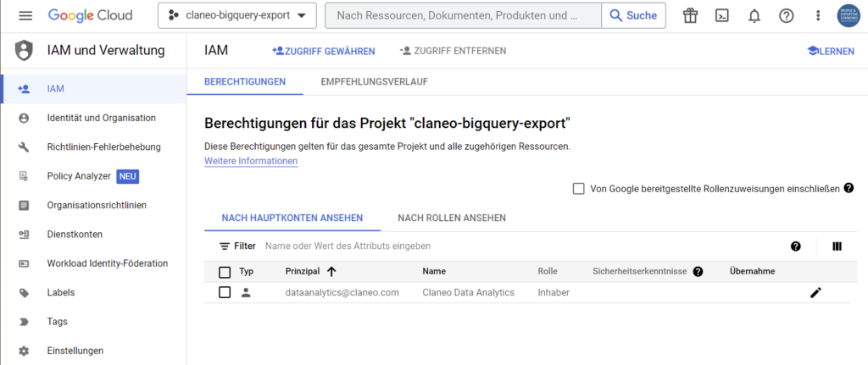Click the Google Cloud logo

click(90, 15)
